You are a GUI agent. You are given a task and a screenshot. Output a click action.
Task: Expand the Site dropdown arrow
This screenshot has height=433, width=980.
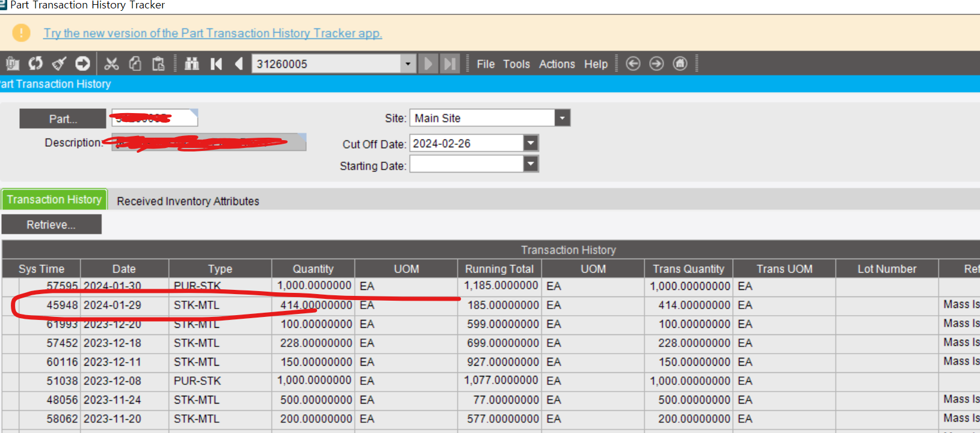click(562, 118)
